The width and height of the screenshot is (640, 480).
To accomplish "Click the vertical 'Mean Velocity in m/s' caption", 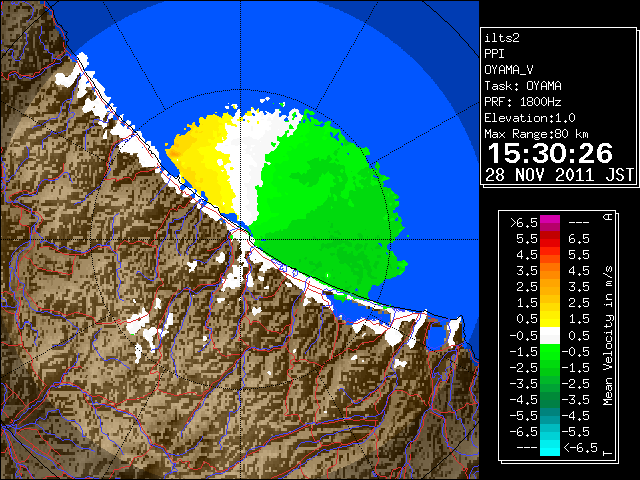I will pos(608,336).
